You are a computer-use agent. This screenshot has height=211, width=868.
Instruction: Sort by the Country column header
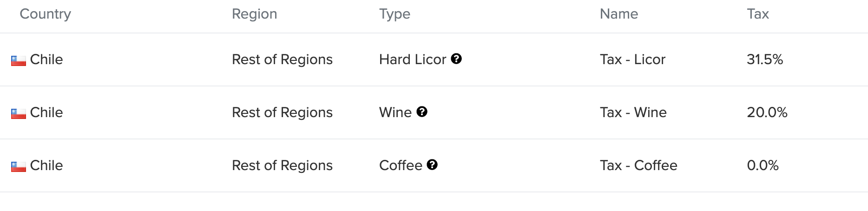click(x=45, y=14)
